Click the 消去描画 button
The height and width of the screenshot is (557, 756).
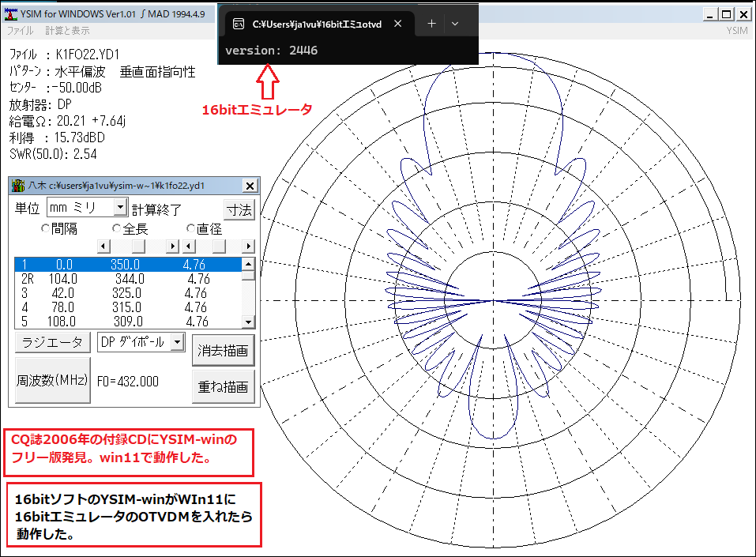(x=223, y=351)
